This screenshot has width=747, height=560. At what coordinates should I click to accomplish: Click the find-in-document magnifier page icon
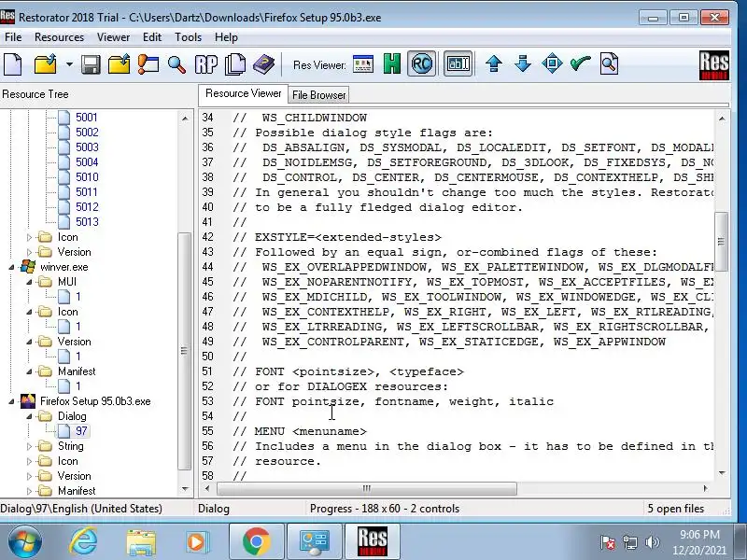point(609,63)
